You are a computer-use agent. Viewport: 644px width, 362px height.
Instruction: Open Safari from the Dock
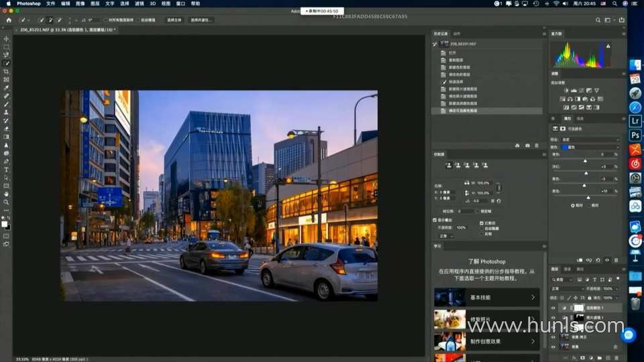tap(635, 107)
